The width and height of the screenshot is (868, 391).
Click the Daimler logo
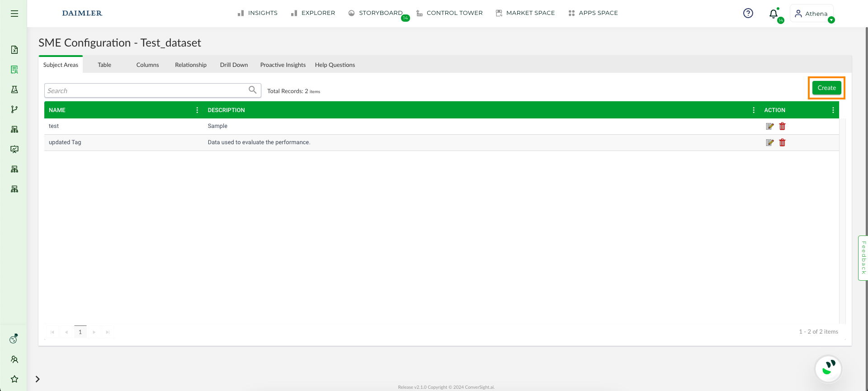tap(82, 13)
